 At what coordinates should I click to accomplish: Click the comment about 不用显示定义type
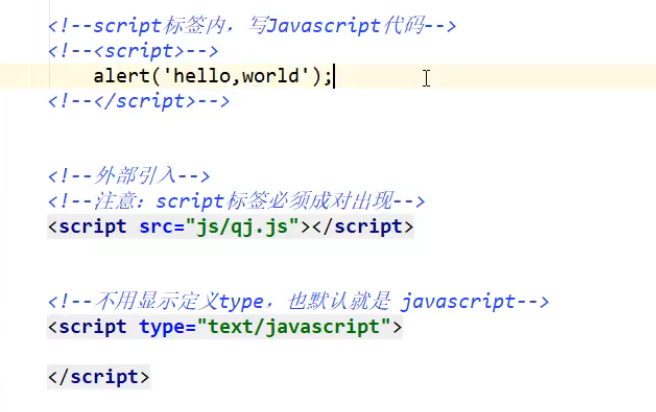point(298,302)
